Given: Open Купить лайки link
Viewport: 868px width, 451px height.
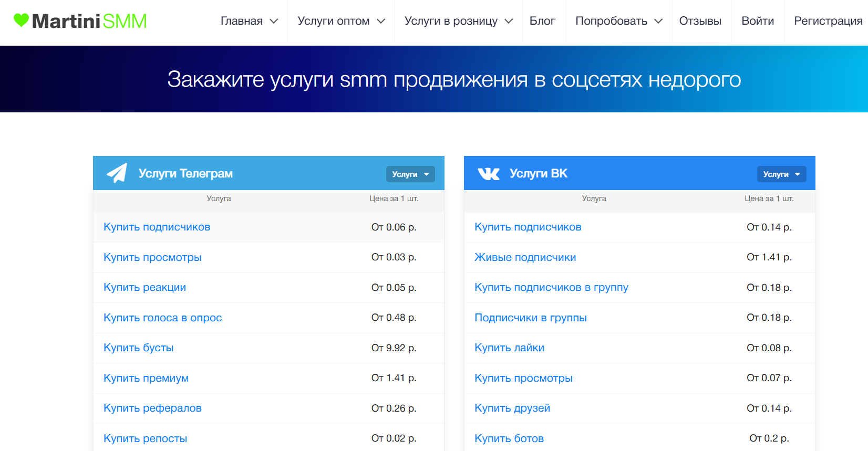Looking at the screenshot, I should (x=509, y=348).
